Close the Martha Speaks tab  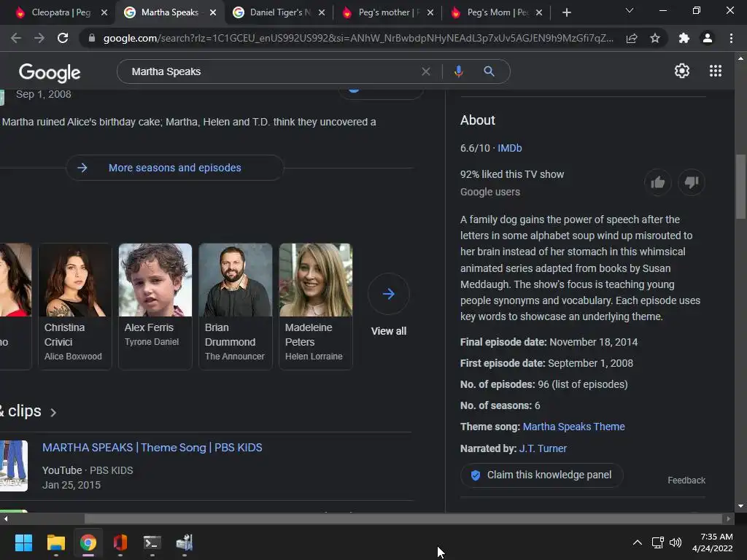[x=213, y=12]
